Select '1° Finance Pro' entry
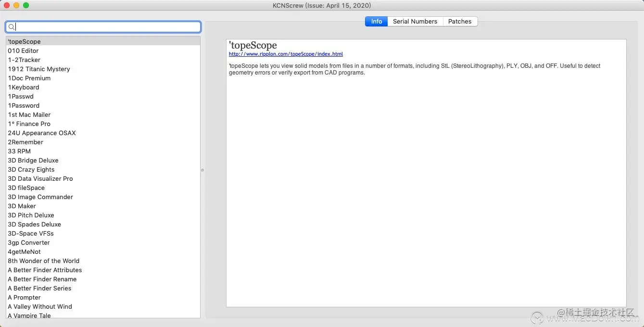Image resolution: width=644 pixels, height=327 pixels. (x=103, y=124)
